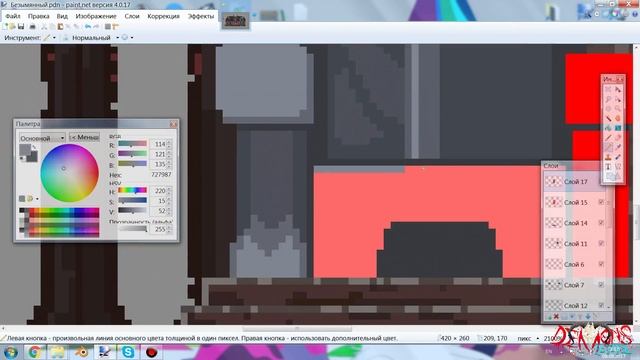Click the H hue slider
The image size is (640, 360).
pyautogui.click(x=132, y=191)
